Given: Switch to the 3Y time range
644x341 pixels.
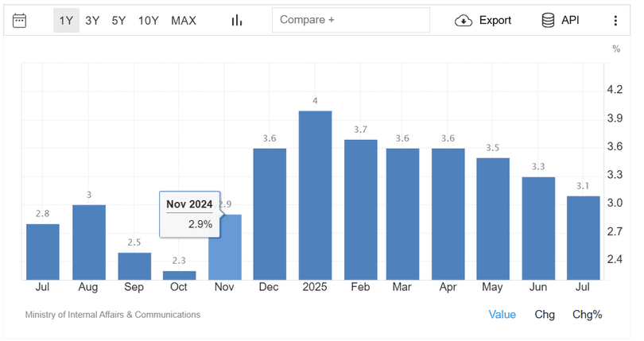Looking at the screenshot, I should (x=92, y=21).
